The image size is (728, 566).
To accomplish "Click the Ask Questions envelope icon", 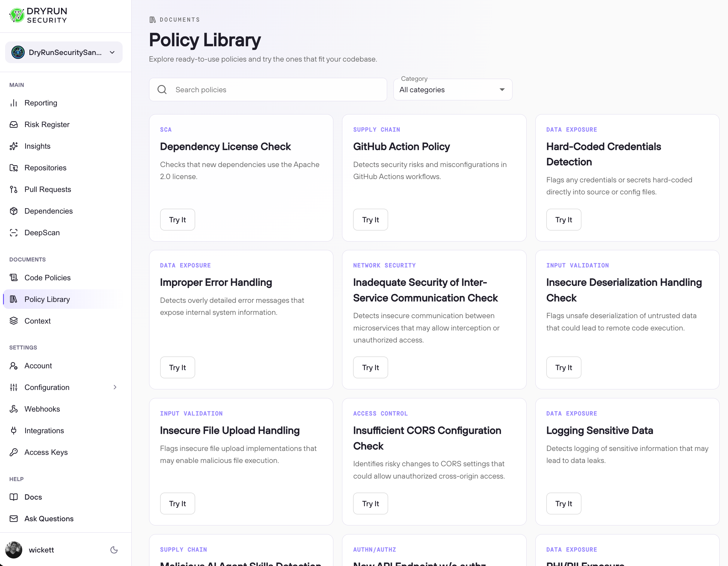I will coord(14,519).
